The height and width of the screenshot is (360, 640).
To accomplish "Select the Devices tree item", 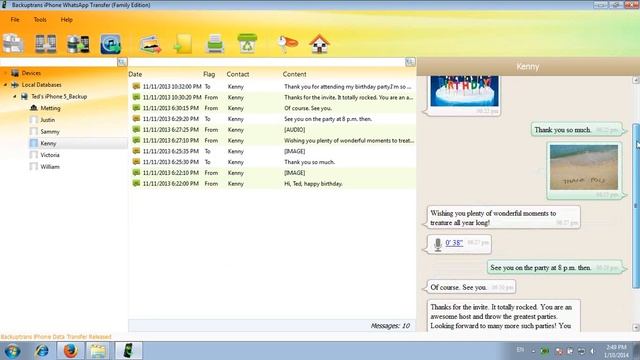I will tap(31, 73).
